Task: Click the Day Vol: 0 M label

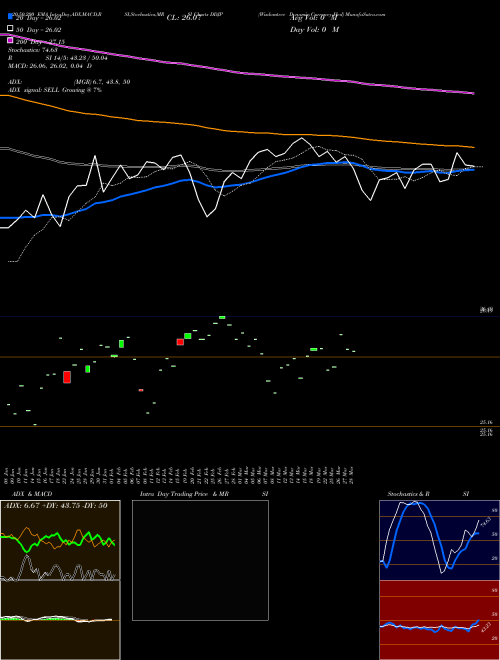Action: coord(314,30)
